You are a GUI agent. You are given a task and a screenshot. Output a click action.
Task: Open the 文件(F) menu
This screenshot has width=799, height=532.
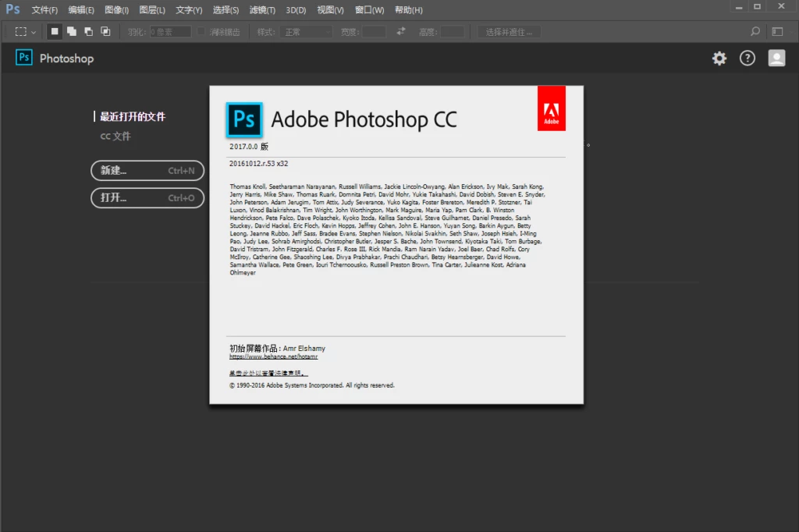tap(44, 10)
